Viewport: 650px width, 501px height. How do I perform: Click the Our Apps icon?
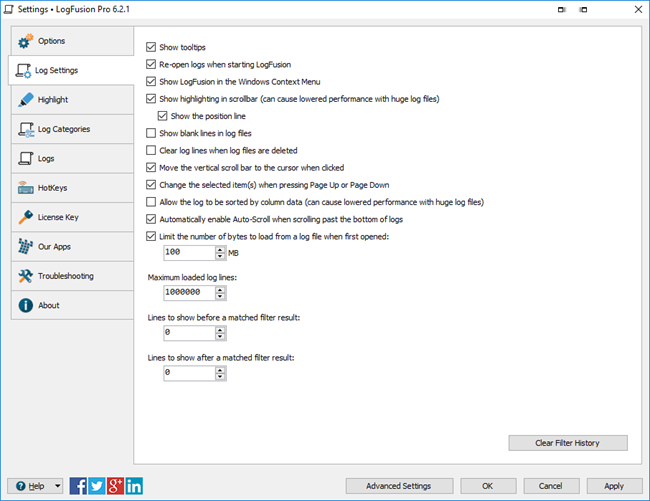pos(25,246)
